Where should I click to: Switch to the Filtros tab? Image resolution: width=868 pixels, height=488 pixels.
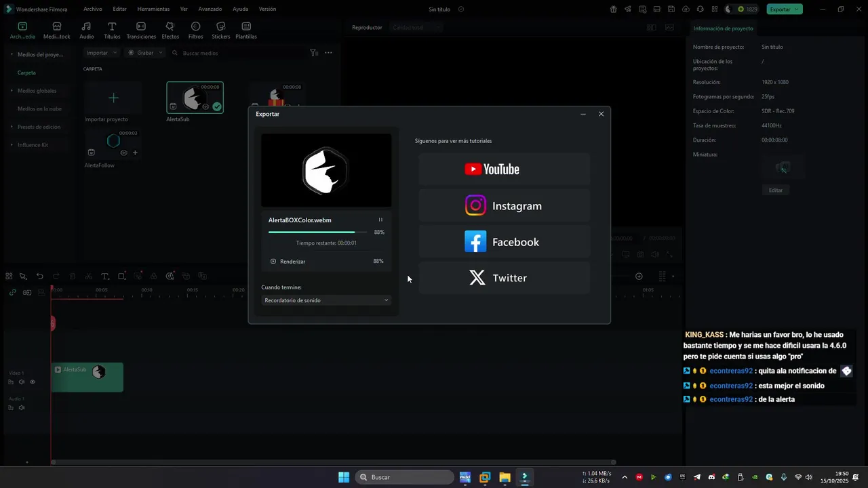click(x=195, y=30)
